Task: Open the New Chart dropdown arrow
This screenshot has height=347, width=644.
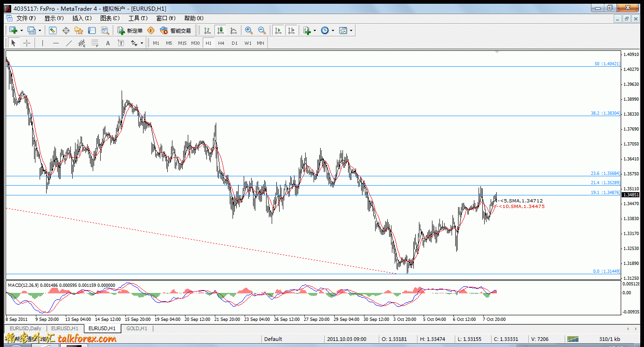Action: [x=21, y=30]
